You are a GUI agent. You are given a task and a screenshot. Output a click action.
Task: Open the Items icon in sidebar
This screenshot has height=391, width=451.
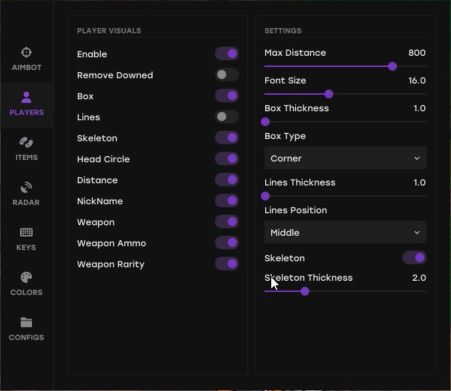coord(26,143)
